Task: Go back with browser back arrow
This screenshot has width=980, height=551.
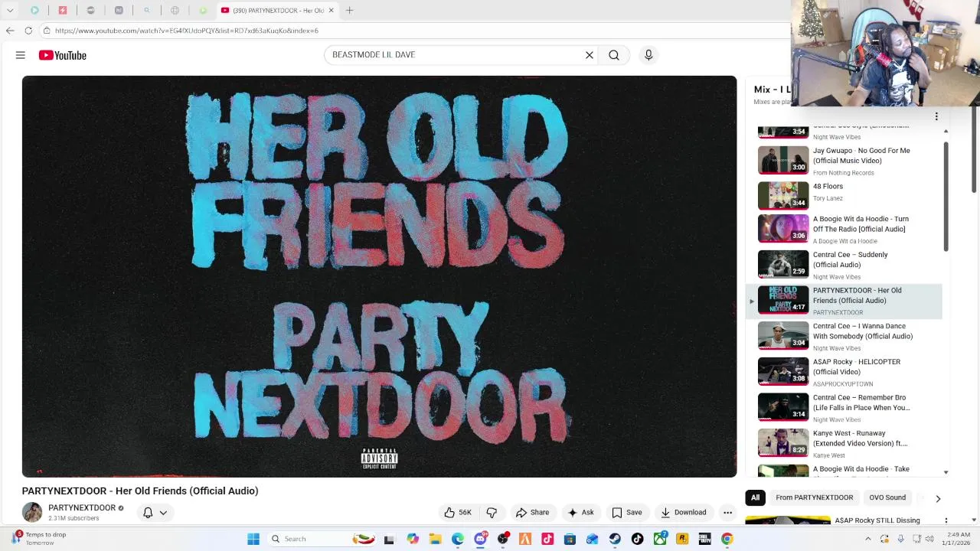Action: tap(10, 31)
